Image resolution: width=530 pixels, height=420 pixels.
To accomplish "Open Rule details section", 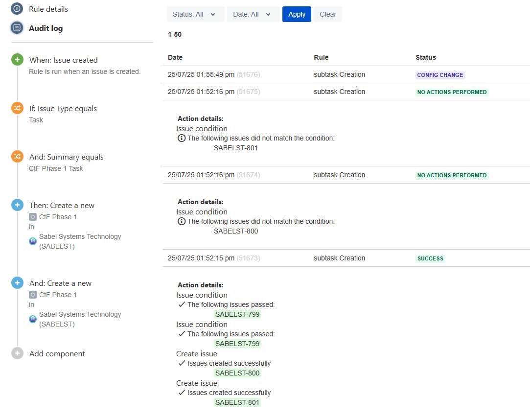I will tap(48, 9).
